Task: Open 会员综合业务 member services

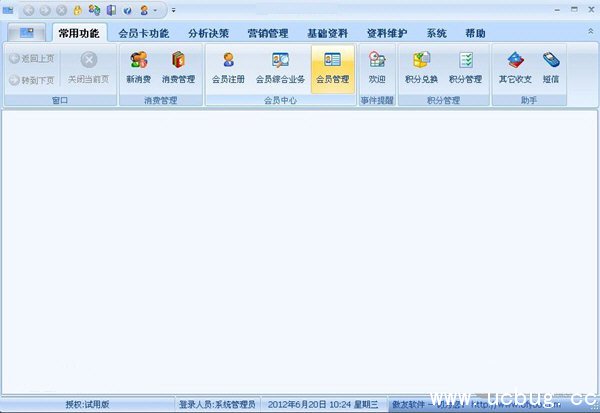Action: pos(280,67)
